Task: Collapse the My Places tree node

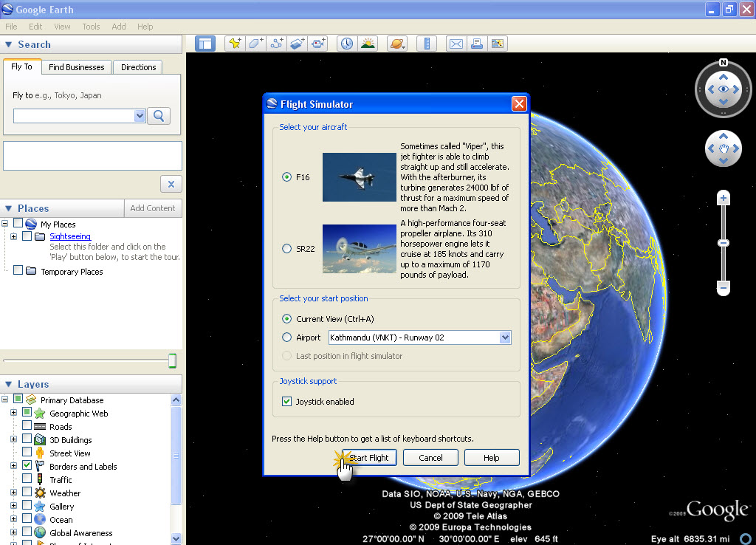Action: pyautogui.click(x=5, y=223)
